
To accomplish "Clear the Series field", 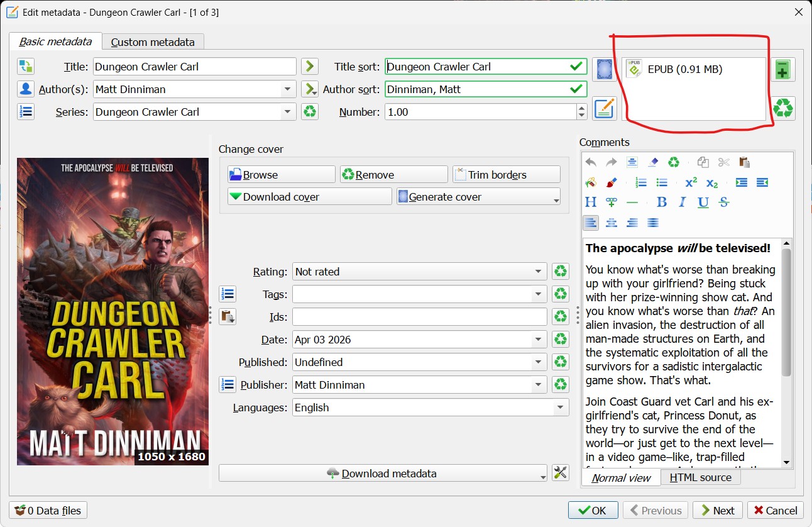I will (x=309, y=112).
